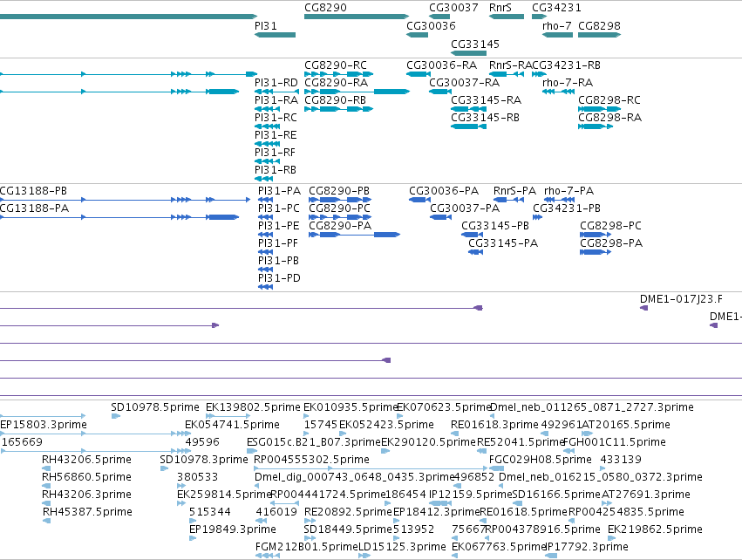Select the CG8298-RA transcript label

[610, 118]
